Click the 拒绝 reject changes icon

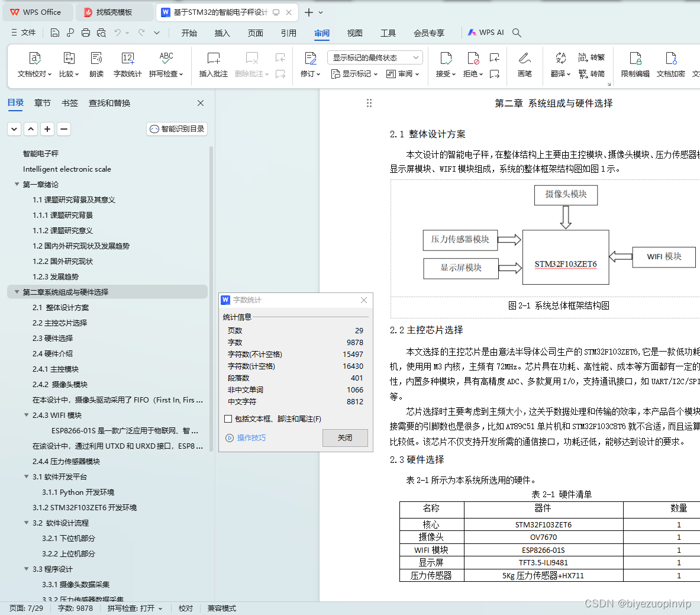point(473,59)
